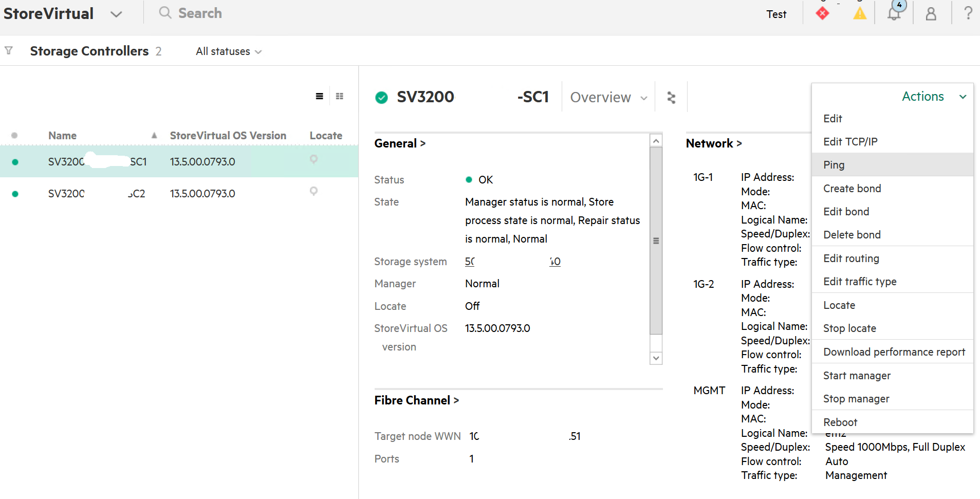Sort by StoreVirtual OS Version column
The height and width of the screenshot is (499, 980).
click(228, 136)
